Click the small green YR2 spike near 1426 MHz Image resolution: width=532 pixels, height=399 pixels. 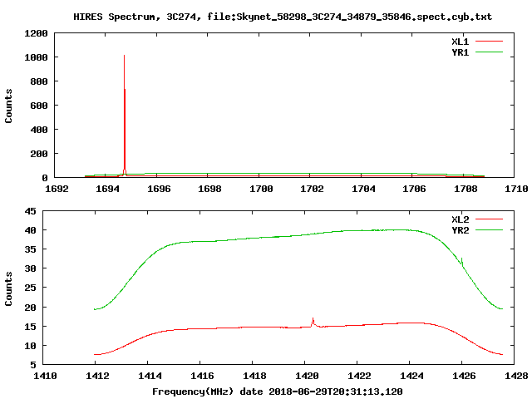(x=462, y=262)
